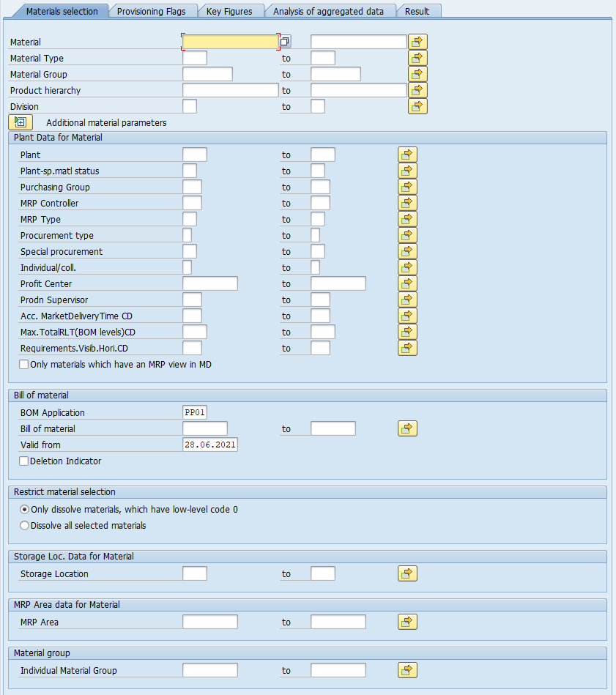Click multiple selection arrow for Plant
This screenshot has width=616, height=695.
(407, 155)
